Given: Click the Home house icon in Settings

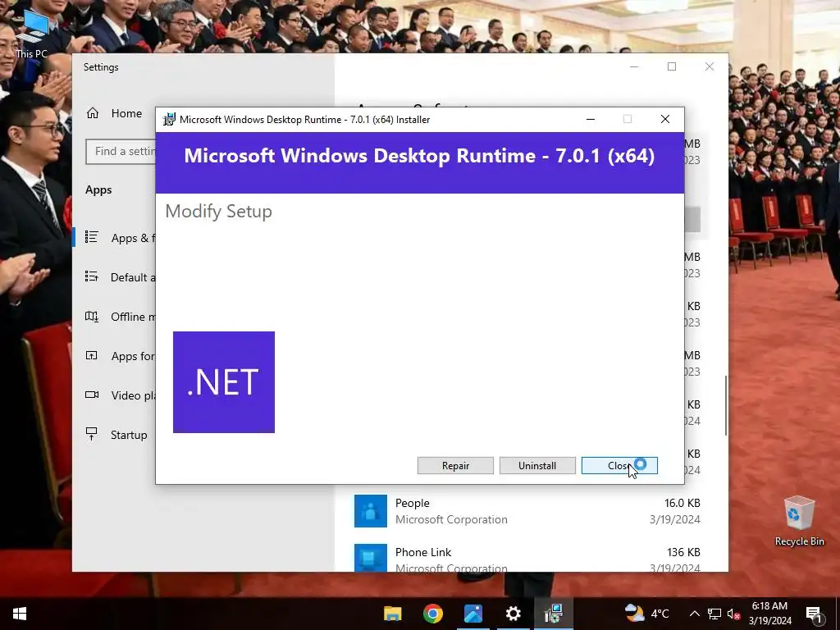Looking at the screenshot, I should [93, 113].
